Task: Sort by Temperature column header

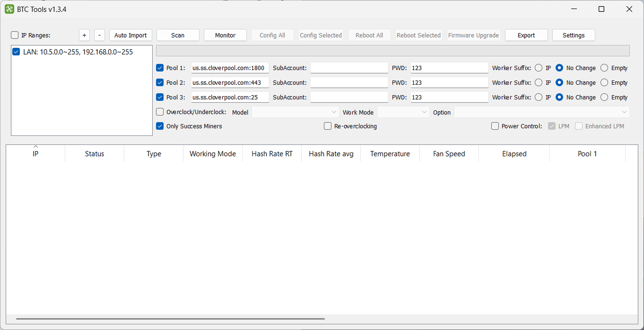Action: 390,153
